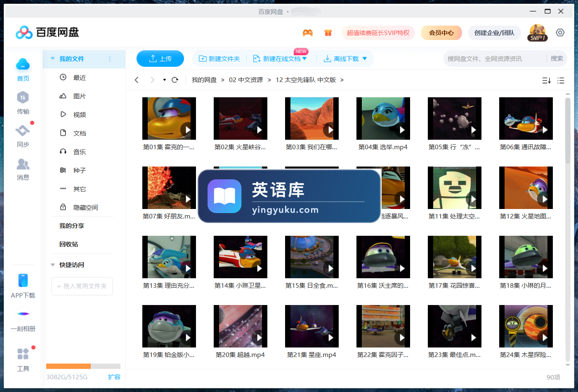The width and height of the screenshot is (578, 392).
Task: Click 新建文件夹 new folder button
Action: [219, 59]
